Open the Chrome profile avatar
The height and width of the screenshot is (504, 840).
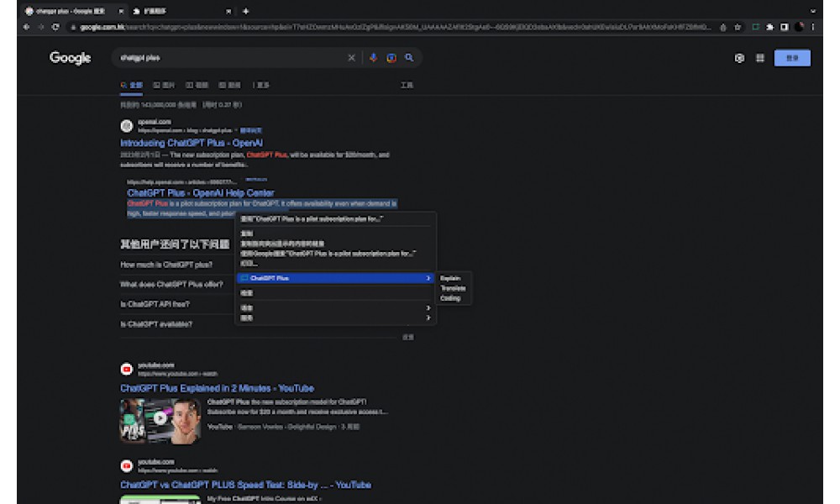point(799,27)
